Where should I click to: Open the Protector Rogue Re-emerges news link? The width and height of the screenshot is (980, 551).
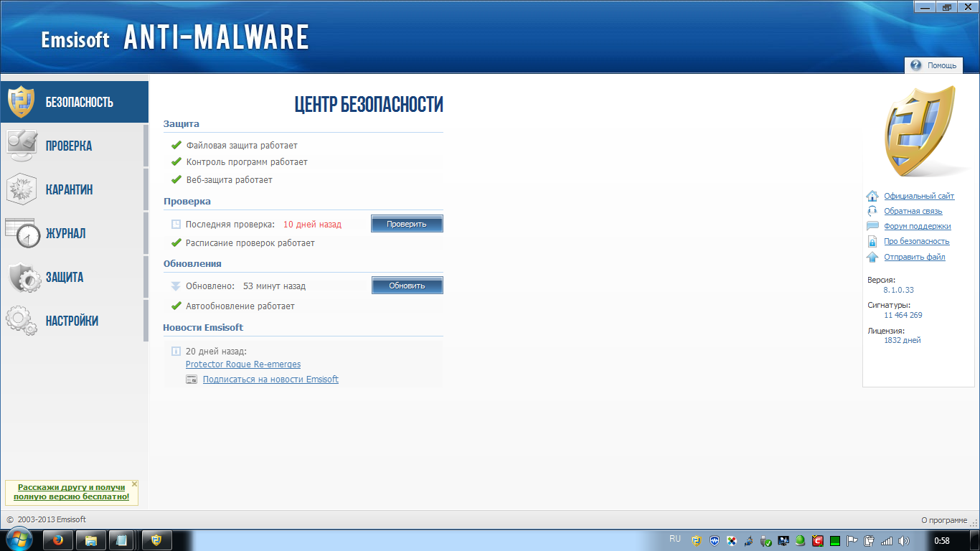[243, 364]
